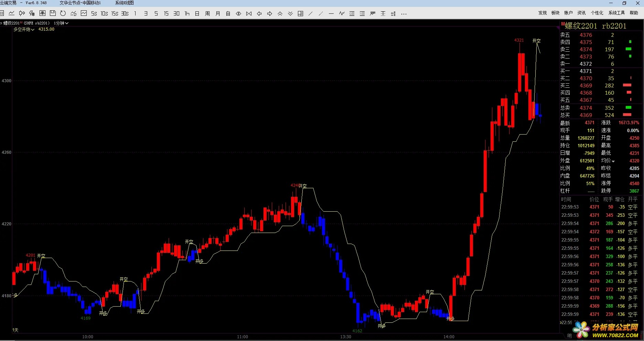Select the monthly (月) period
Image resolution: width=644 pixels, height=341 pixels.
(218, 13)
